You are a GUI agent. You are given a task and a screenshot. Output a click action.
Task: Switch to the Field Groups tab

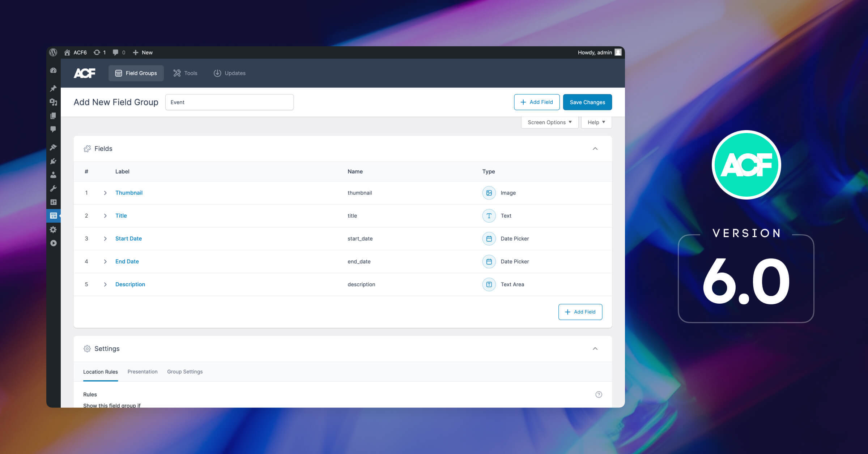click(136, 73)
